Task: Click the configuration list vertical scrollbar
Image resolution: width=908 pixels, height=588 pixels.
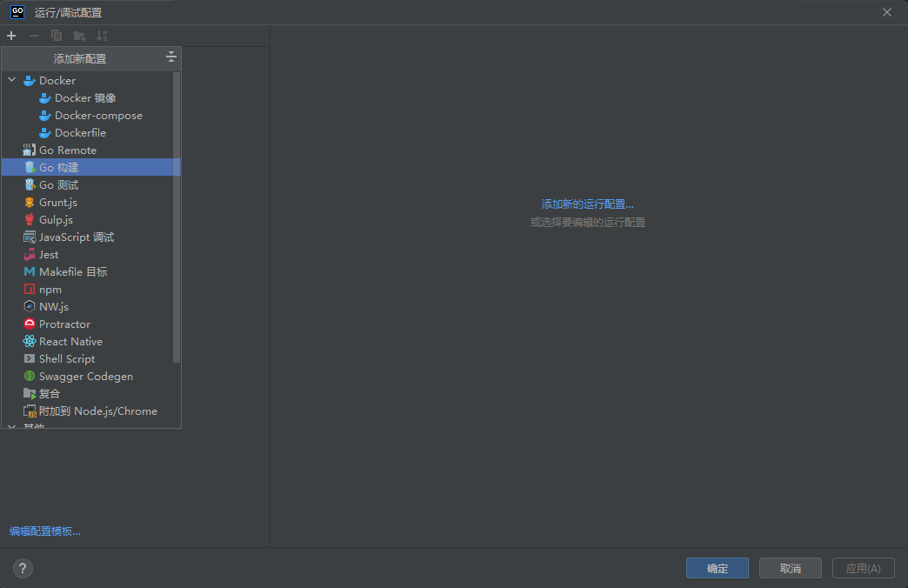Action: 177,217
